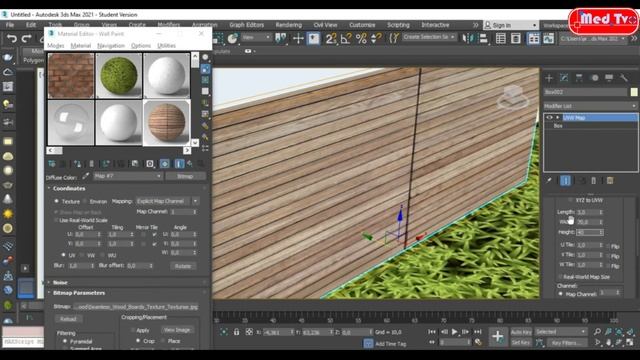Screen dimensions: 640x360
Task: Click the Bitmap type button
Action: pos(185,176)
